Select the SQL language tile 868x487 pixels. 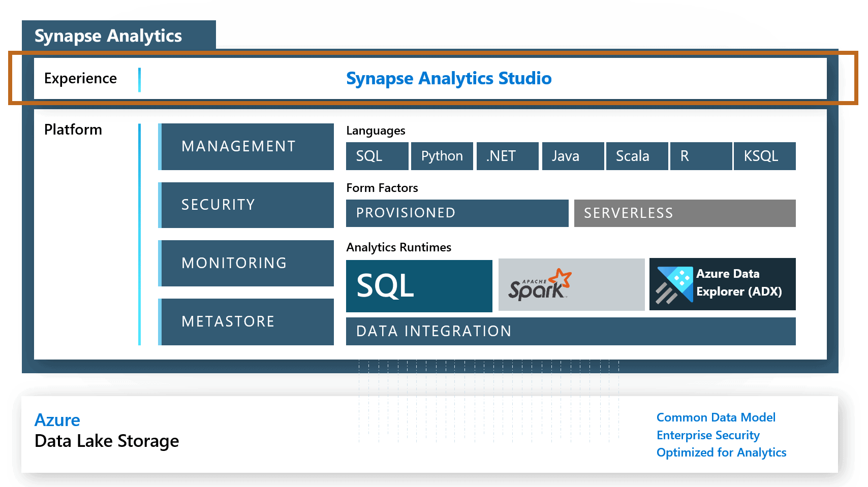[377, 156]
